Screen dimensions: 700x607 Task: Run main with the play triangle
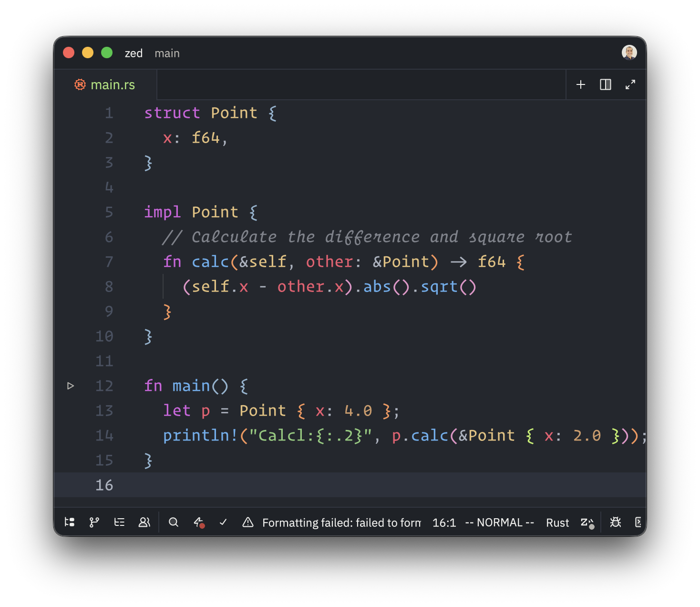pos(71,386)
